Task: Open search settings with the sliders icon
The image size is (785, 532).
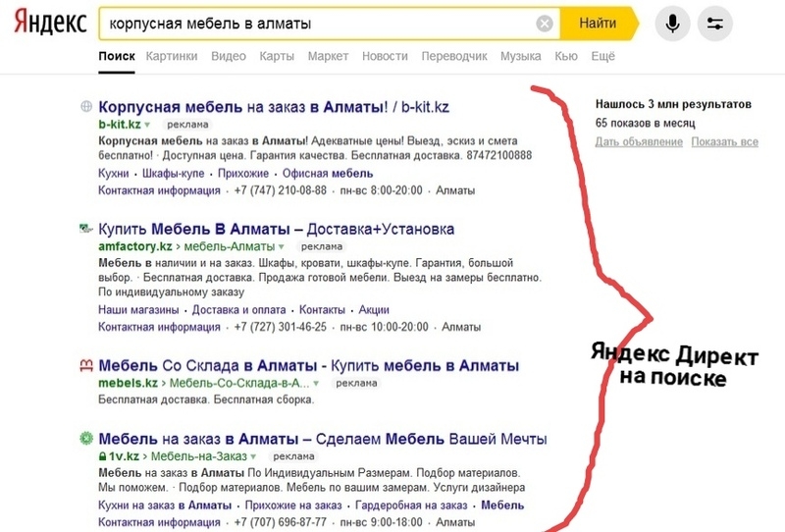Action: point(715,23)
